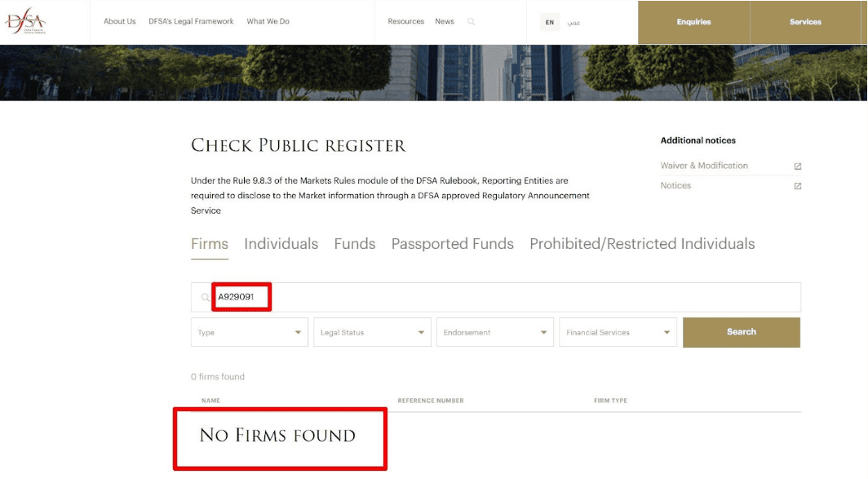
Task: Open the header search magnifier icon
Action: [471, 22]
